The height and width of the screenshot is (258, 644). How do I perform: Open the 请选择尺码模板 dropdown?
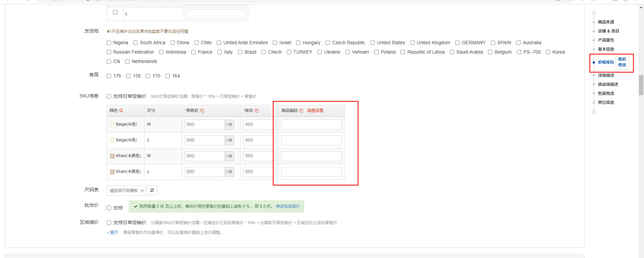[x=126, y=191]
